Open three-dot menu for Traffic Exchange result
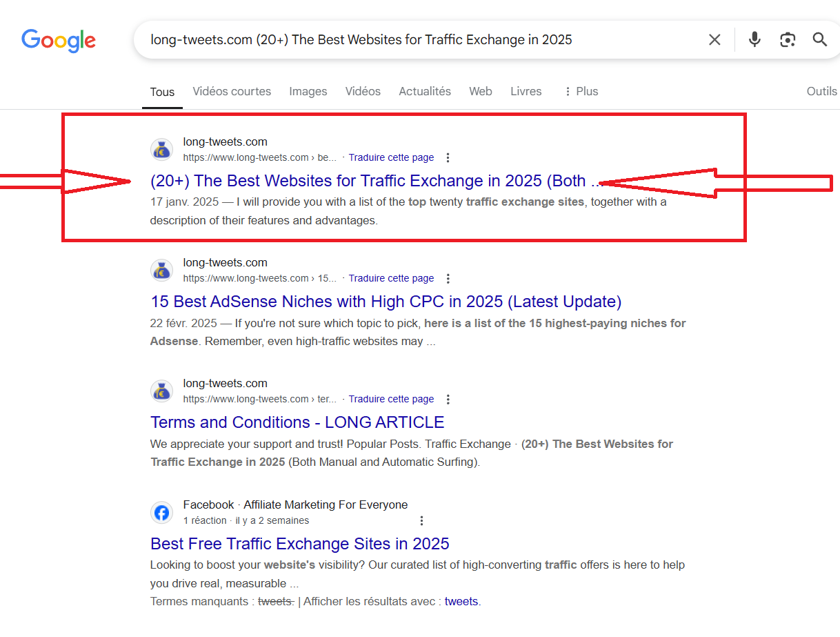840x637 pixels. click(x=448, y=158)
